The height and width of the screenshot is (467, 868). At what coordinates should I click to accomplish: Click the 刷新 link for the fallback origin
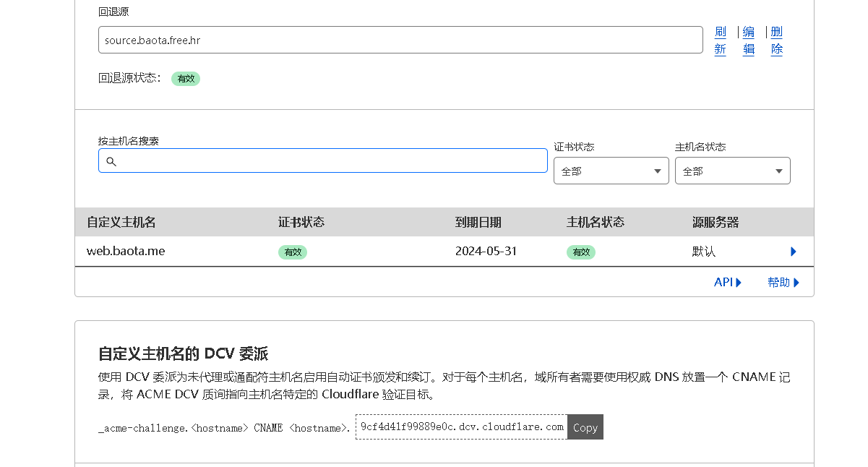coord(720,40)
